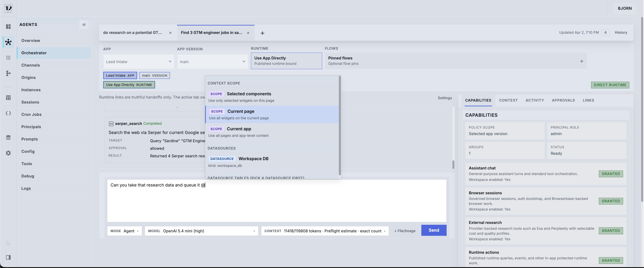The width and height of the screenshot is (644, 268).
Task: Open the apps grid icon in sidebar
Action: tap(8, 57)
